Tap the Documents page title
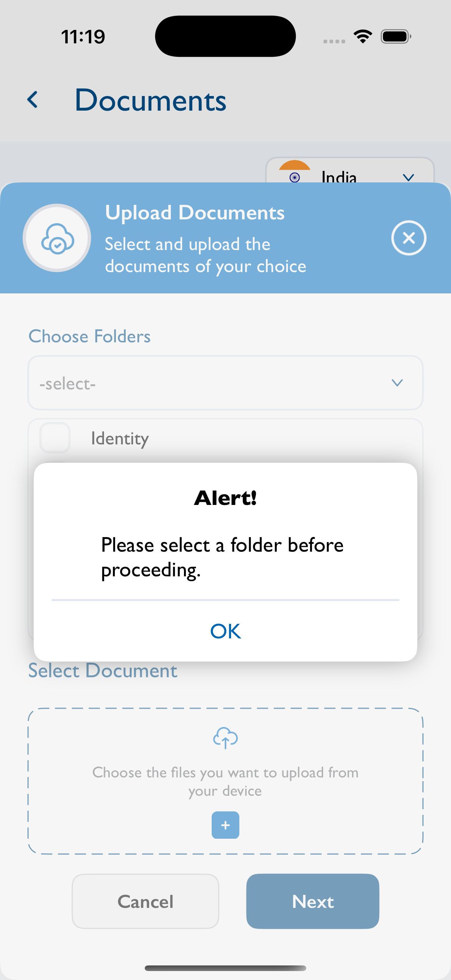 [151, 100]
